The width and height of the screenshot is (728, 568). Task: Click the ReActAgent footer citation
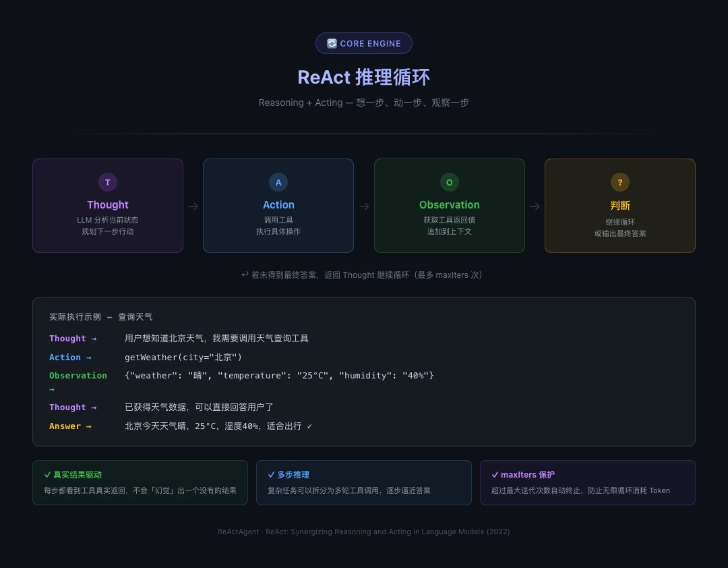[x=363, y=532]
